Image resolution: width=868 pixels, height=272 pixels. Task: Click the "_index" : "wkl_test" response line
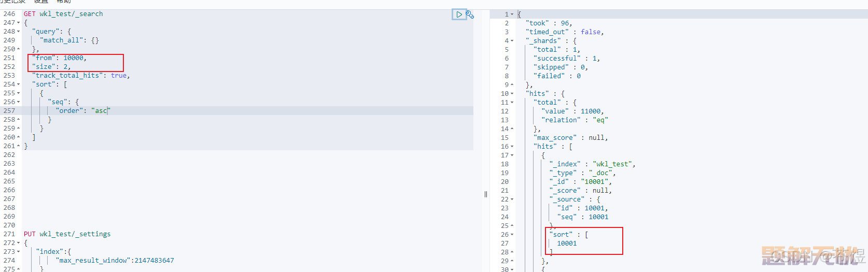[x=593, y=164]
